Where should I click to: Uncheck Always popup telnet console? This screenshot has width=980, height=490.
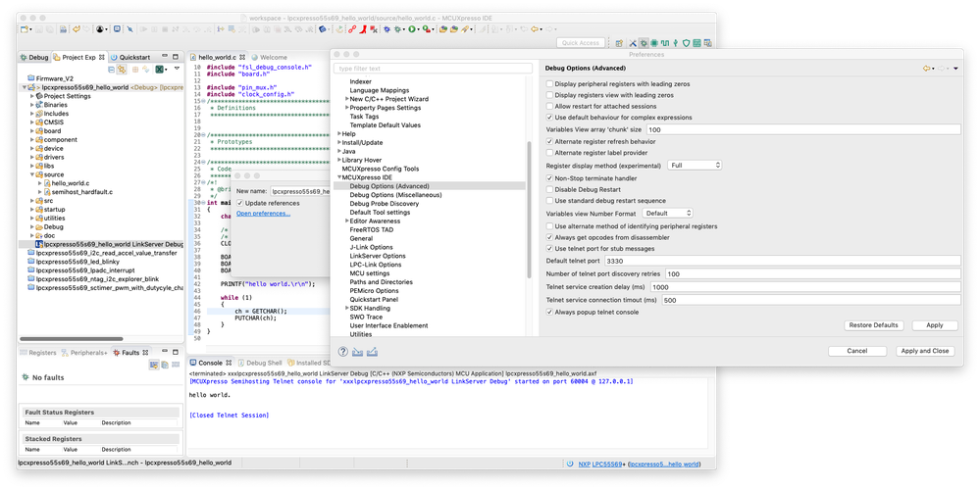[549, 312]
